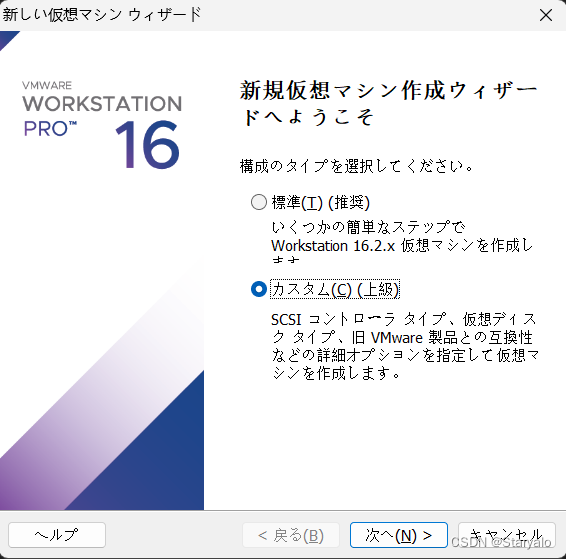Click the title bar text 新しい仮想マシン ウィザード
The height and width of the screenshot is (559, 566).
[x=102, y=15]
